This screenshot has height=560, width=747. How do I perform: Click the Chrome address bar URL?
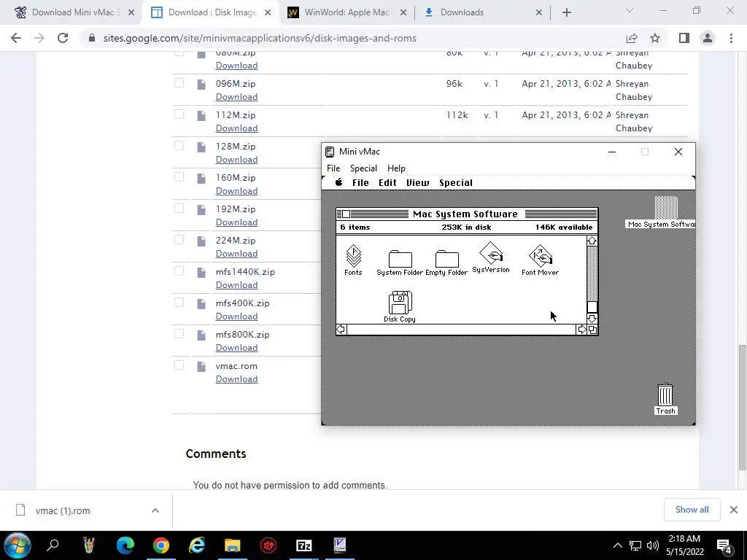click(x=260, y=38)
